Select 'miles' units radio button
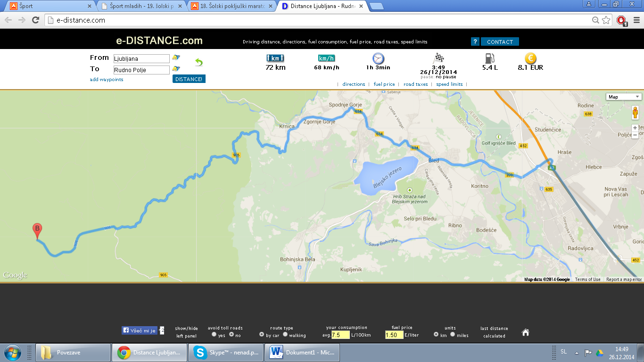 [x=453, y=335]
